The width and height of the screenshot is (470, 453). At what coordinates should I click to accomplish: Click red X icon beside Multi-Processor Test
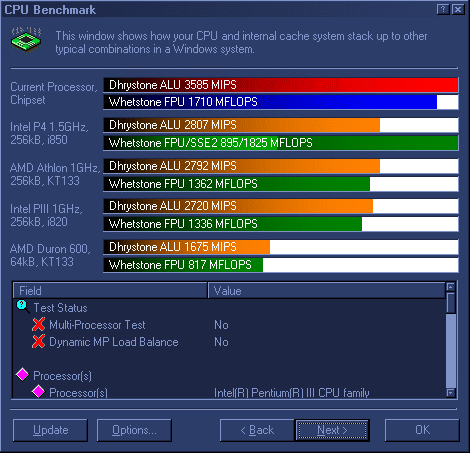pyautogui.click(x=39, y=324)
